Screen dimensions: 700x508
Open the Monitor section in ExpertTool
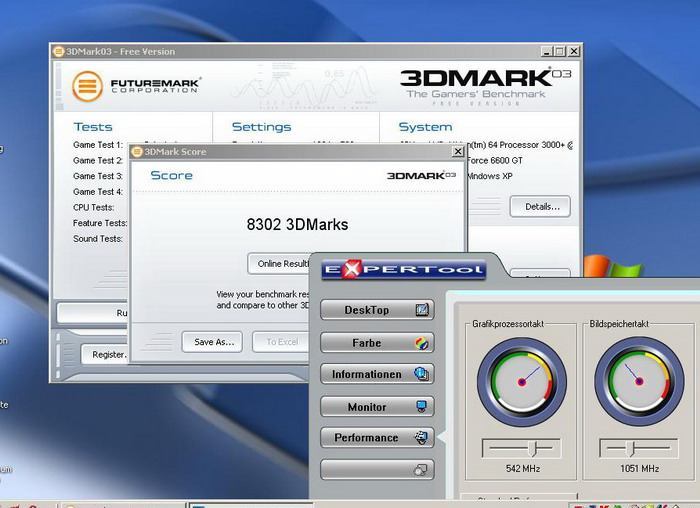tap(377, 407)
